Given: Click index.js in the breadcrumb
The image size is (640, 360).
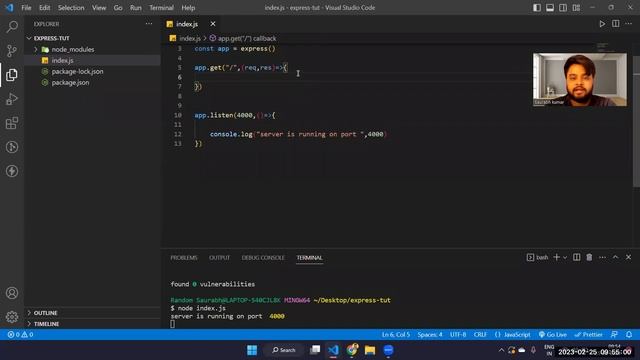Looking at the screenshot, I should click(x=189, y=38).
